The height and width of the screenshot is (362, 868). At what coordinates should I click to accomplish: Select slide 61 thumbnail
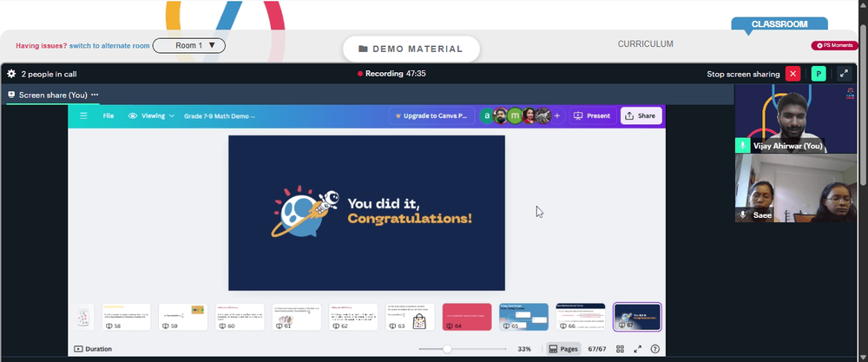pos(297,317)
